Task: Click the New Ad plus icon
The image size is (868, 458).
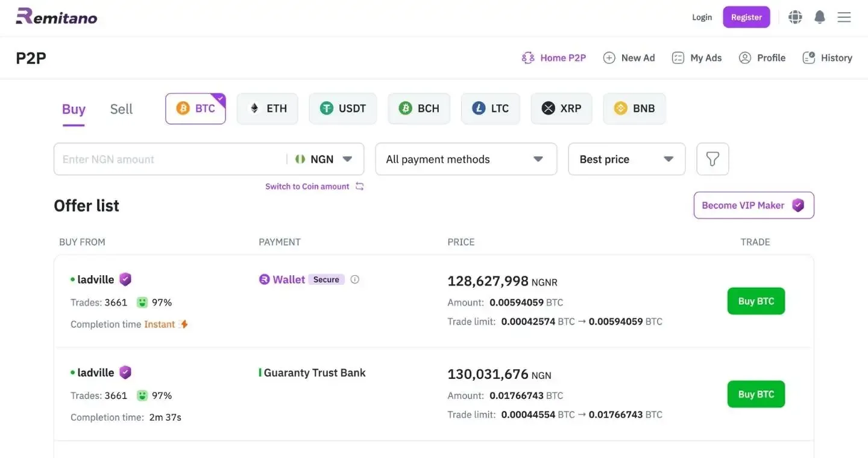Action: [x=609, y=58]
